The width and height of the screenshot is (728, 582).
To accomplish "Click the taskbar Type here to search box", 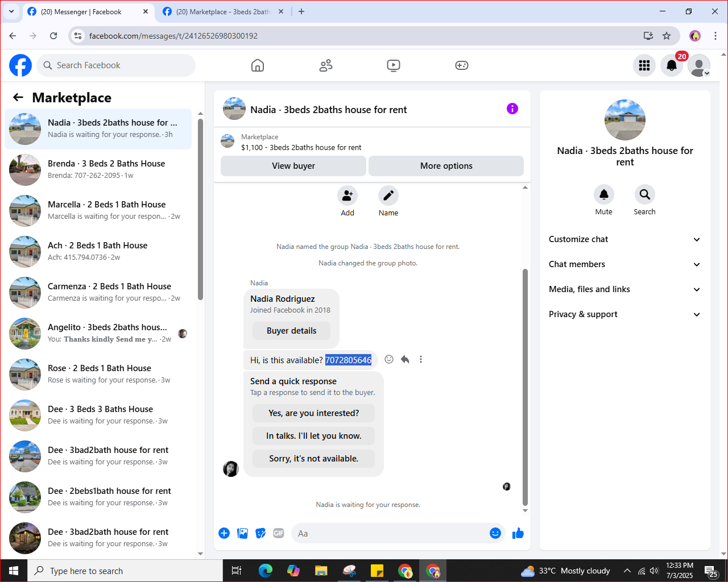I will coord(125,571).
